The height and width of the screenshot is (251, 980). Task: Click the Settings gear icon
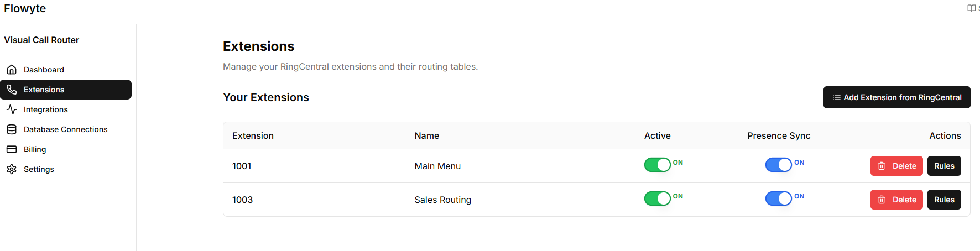pyautogui.click(x=12, y=169)
